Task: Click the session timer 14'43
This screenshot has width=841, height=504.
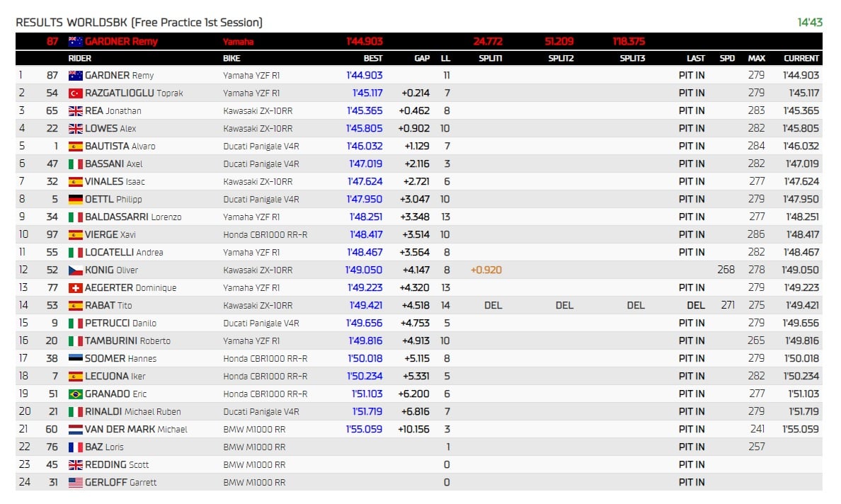Action: 810,23
